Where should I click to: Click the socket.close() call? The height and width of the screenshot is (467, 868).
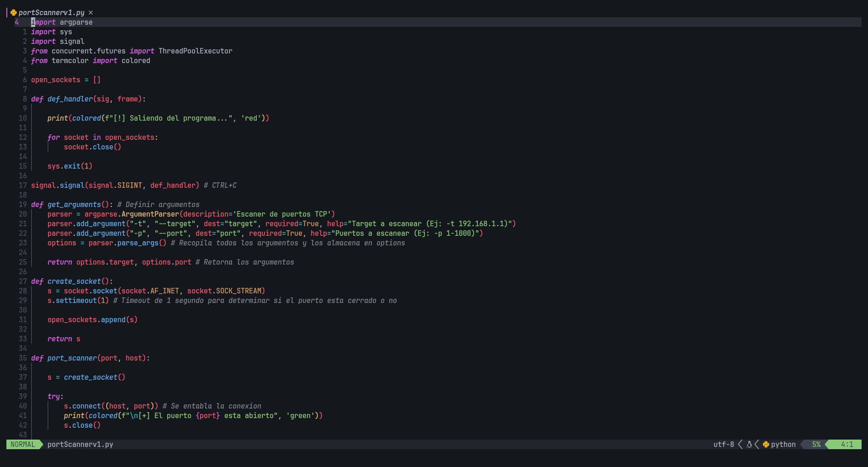[93, 147]
